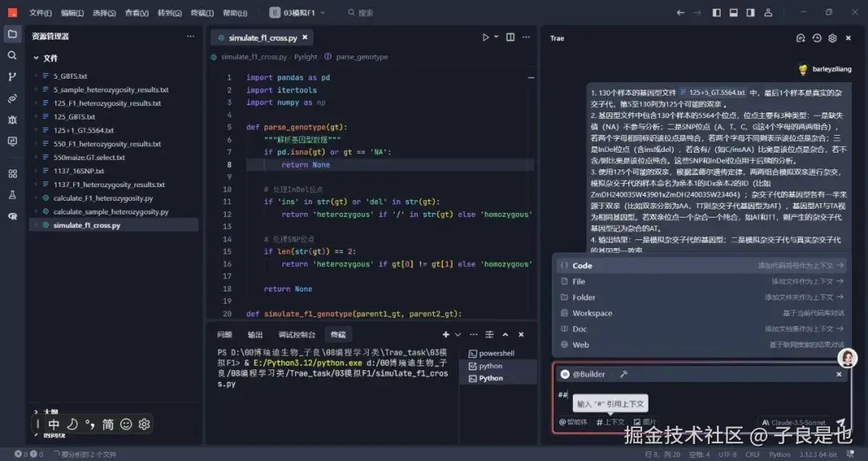This screenshot has width=868, height=461.
Task: Click the #上下文 context button
Action: click(611, 422)
